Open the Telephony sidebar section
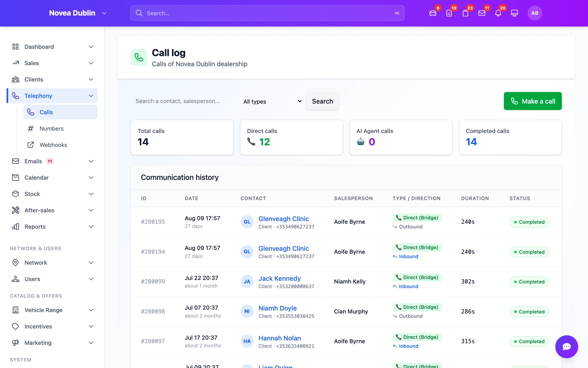The height and width of the screenshot is (368, 588). click(x=52, y=96)
